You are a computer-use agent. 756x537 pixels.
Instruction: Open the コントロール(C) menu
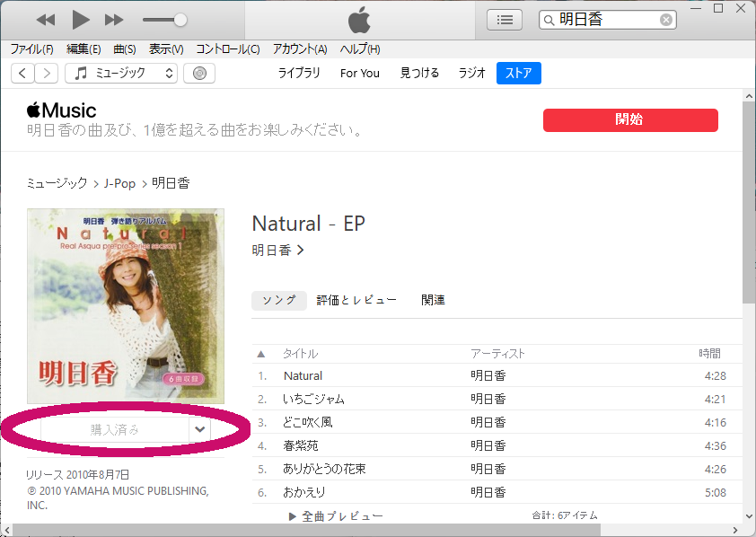tap(227, 48)
